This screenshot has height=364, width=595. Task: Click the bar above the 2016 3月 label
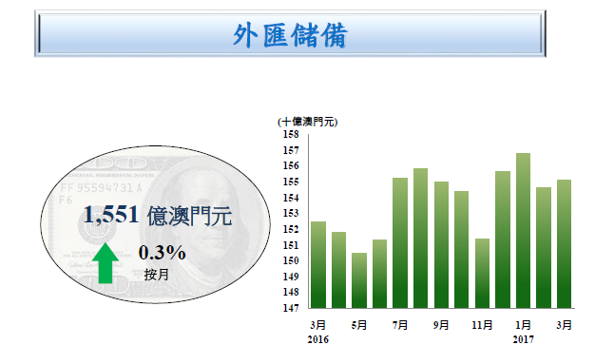[x=318, y=264]
